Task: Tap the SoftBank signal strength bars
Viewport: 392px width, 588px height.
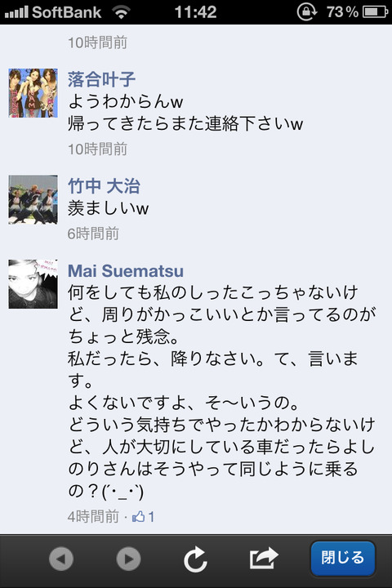Action: [16, 13]
